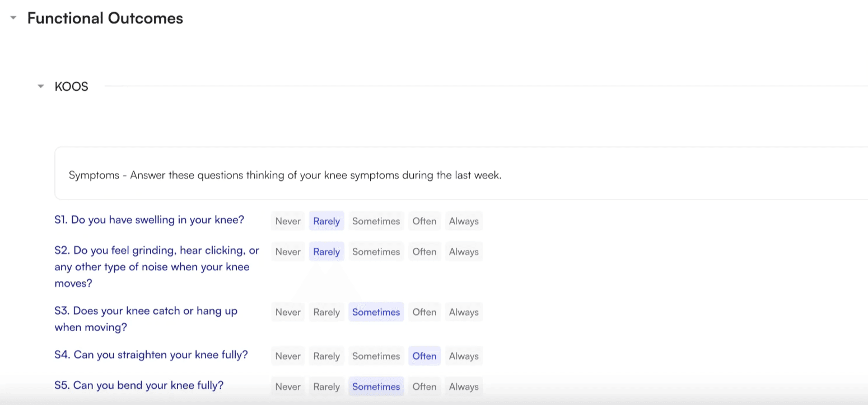This screenshot has height=405, width=868.
Task: Select Always for S1 swelling question
Action: [x=464, y=221]
